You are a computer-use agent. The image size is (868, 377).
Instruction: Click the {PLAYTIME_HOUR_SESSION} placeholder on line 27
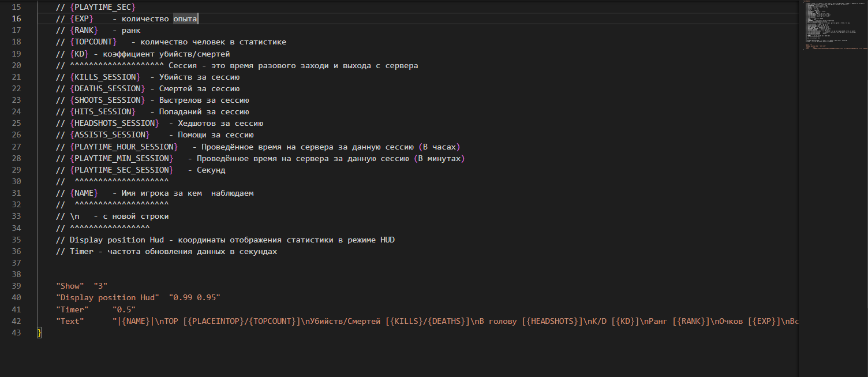[x=124, y=147]
